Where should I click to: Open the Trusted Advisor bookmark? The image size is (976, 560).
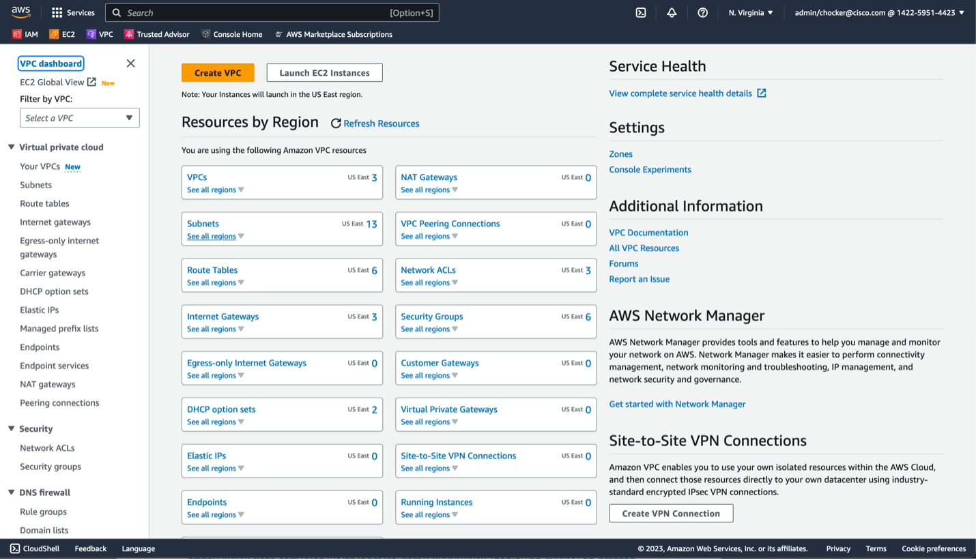pyautogui.click(x=157, y=34)
